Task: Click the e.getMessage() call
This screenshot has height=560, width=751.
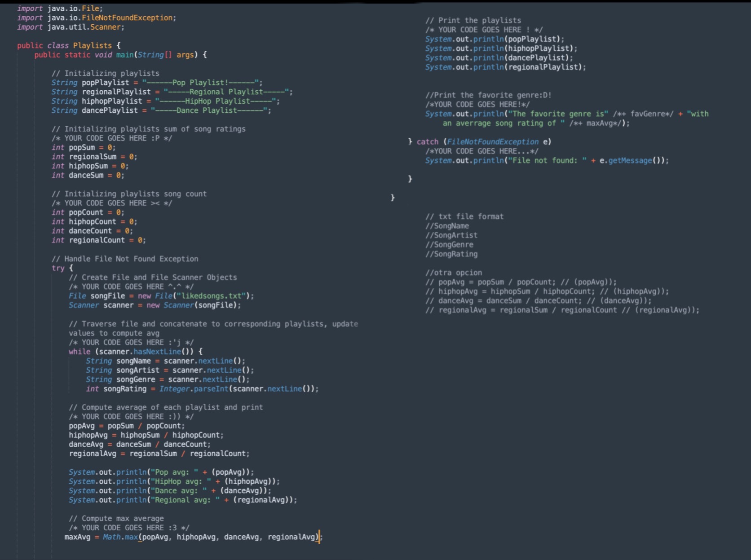Action: [x=629, y=160]
